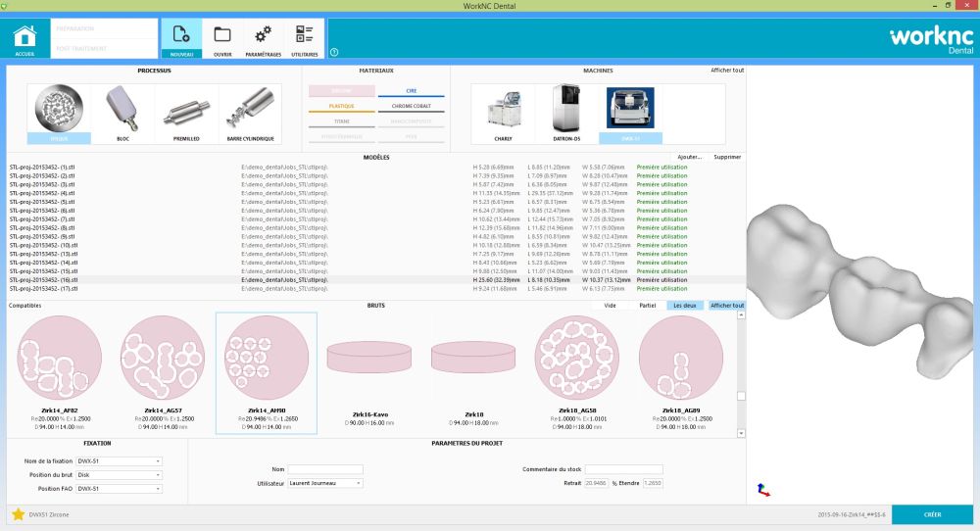
Task: Click the Nom input field
Action: pyautogui.click(x=325, y=469)
